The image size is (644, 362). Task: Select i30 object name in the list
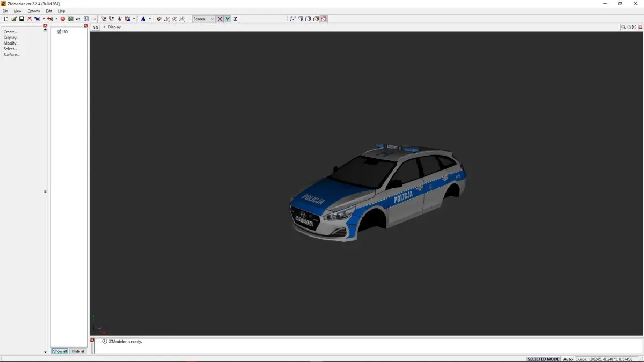65,32
